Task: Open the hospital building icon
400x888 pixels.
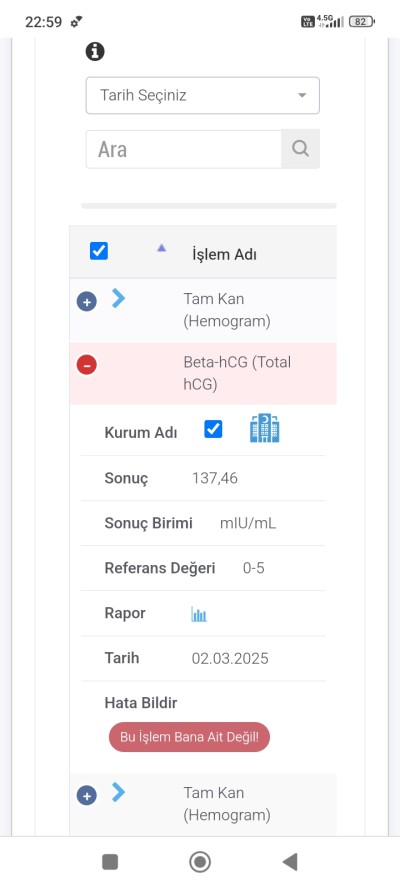Action: point(265,428)
